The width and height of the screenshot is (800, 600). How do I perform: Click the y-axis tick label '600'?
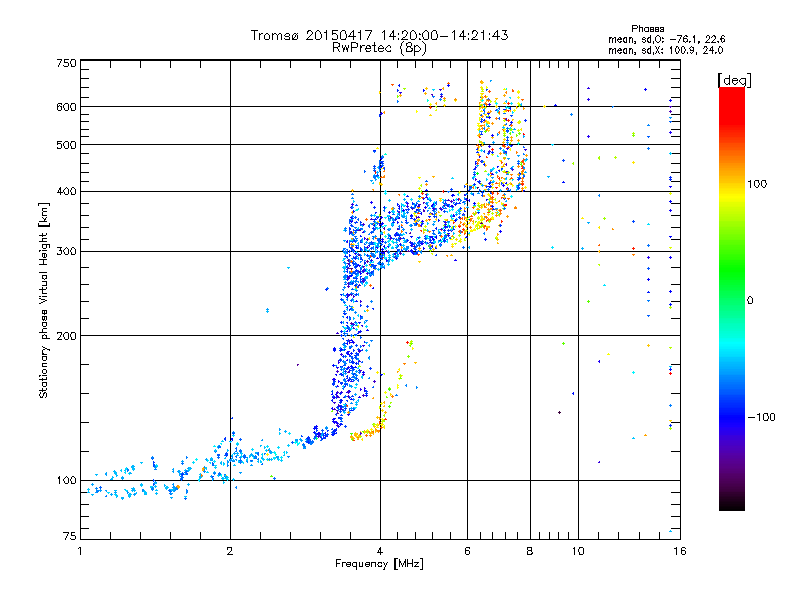pyautogui.click(x=66, y=107)
